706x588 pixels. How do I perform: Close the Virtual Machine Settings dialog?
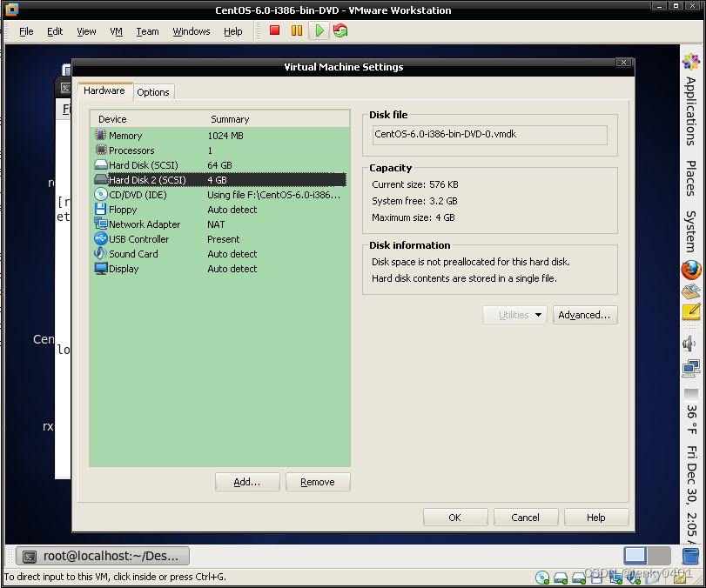623,62
